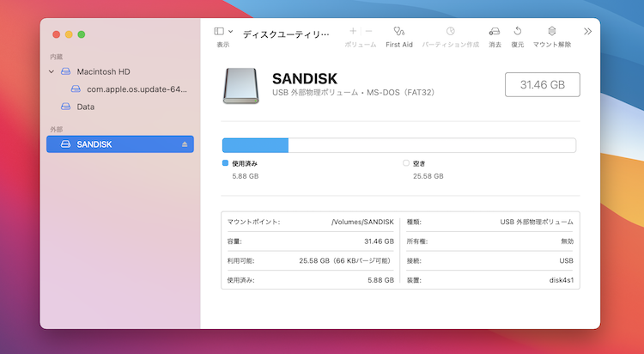Click the /Volumes/SANDISK mount point value

[362, 222]
